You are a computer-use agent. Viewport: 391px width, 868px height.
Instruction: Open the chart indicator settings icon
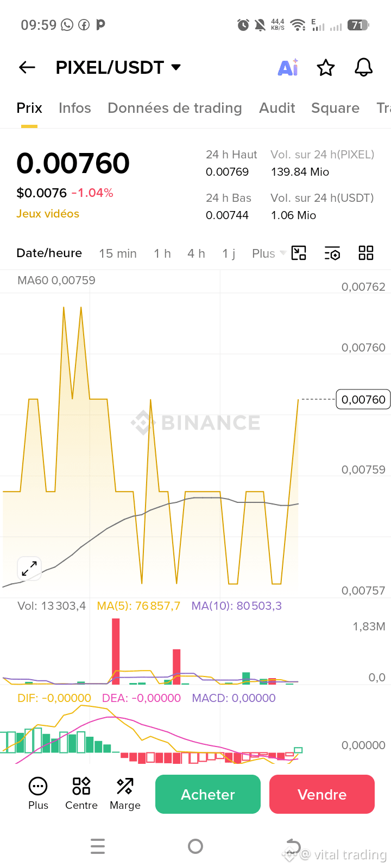coord(332,253)
